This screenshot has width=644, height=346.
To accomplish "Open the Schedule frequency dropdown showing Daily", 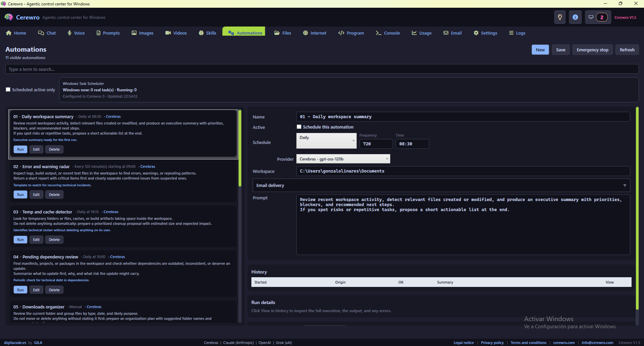I will (x=326, y=140).
